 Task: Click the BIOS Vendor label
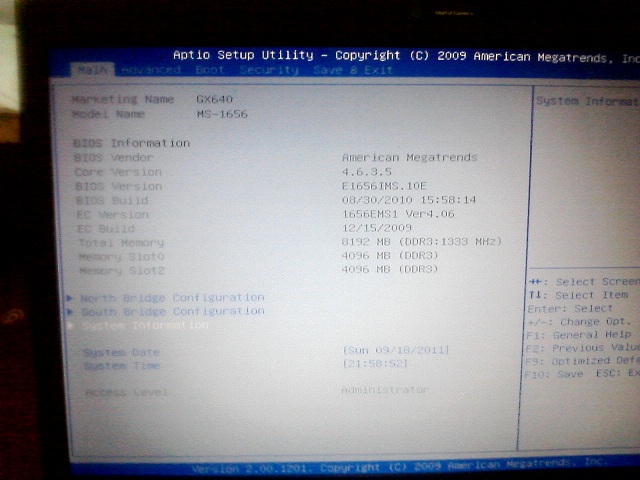113,158
